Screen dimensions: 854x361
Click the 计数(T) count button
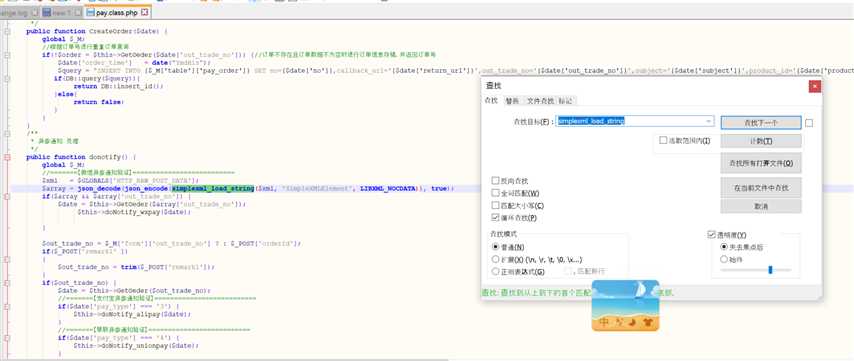[x=761, y=141]
